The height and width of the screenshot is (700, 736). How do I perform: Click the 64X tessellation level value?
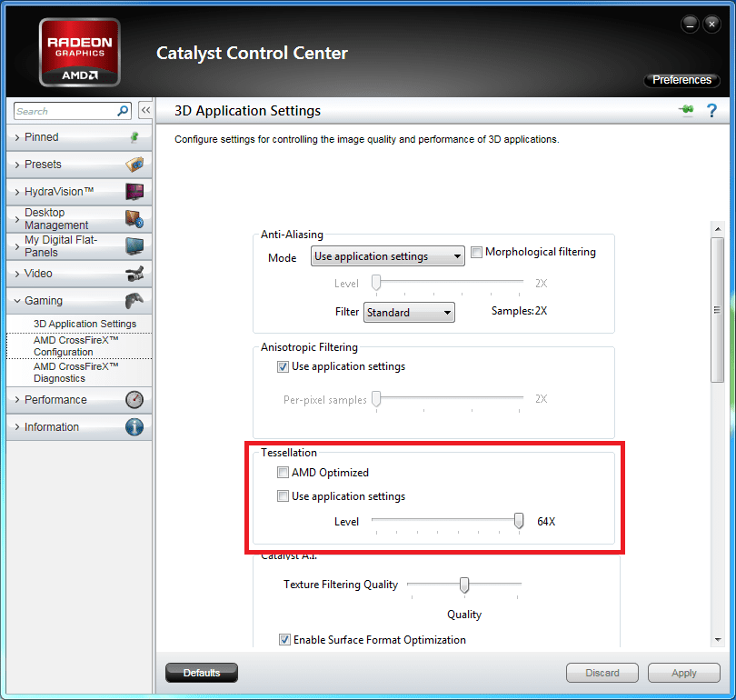coord(546,522)
